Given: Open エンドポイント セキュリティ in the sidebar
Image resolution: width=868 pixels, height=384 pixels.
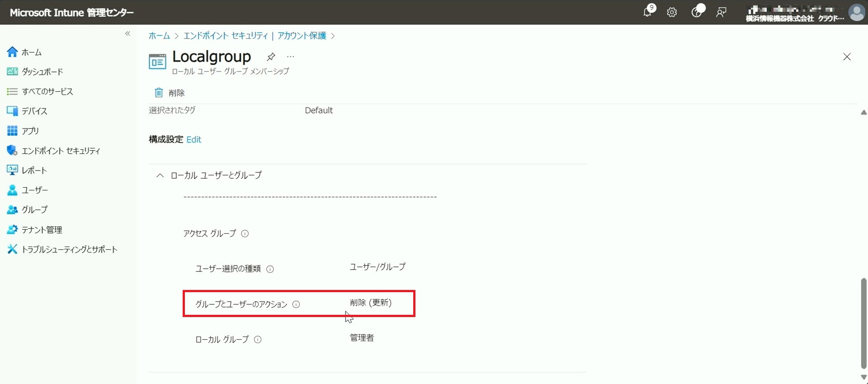Looking at the screenshot, I should click(61, 151).
